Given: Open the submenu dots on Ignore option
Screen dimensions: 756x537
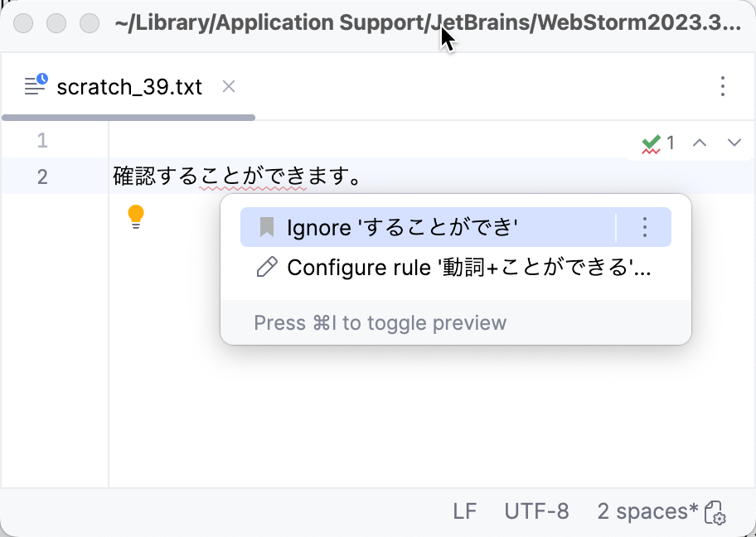Looking at the screenshot, I should click(x=644, y=227).
